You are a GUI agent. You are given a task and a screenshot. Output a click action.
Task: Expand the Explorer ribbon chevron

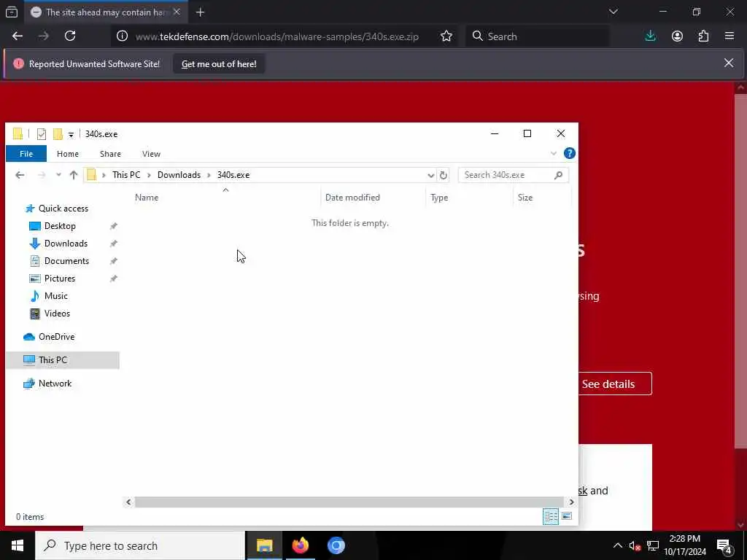(x=553, y=153)
